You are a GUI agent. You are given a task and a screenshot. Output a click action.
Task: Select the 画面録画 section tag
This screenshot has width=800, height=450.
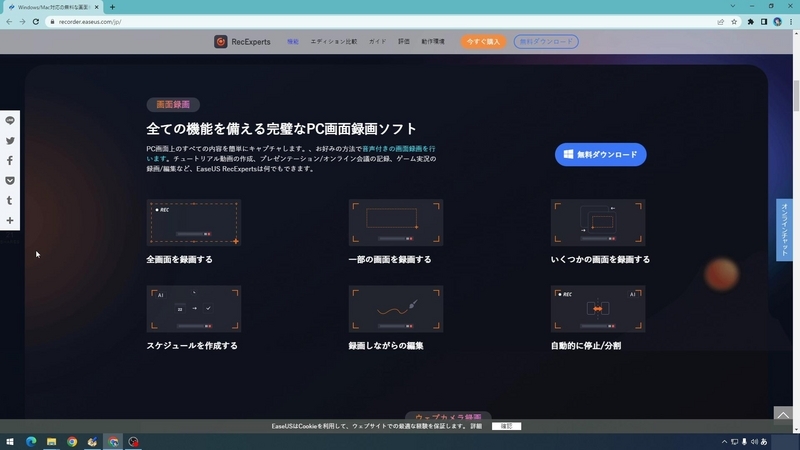(173, 105)
